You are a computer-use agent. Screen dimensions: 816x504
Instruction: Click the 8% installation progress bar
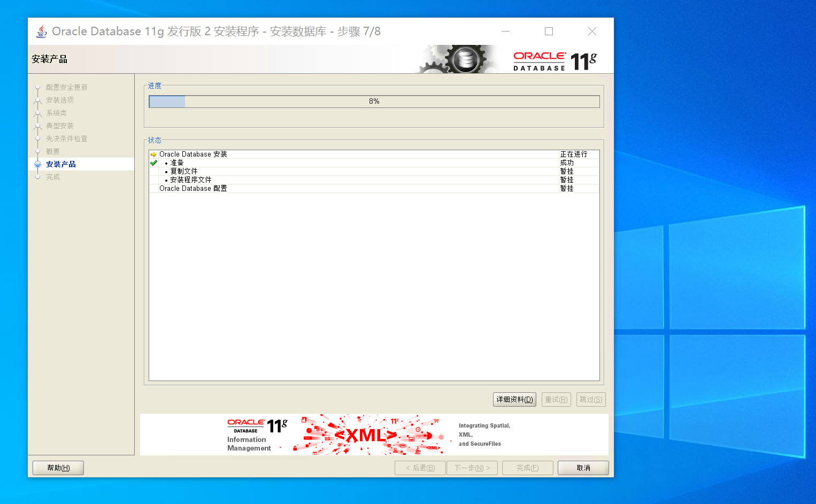(374, 102)
